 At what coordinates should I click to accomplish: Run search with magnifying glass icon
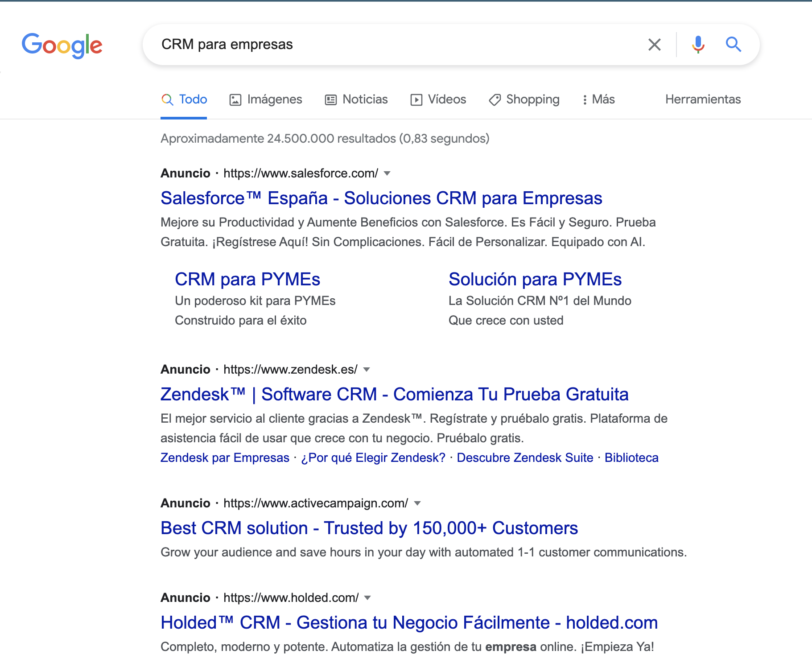coord(733,45)
